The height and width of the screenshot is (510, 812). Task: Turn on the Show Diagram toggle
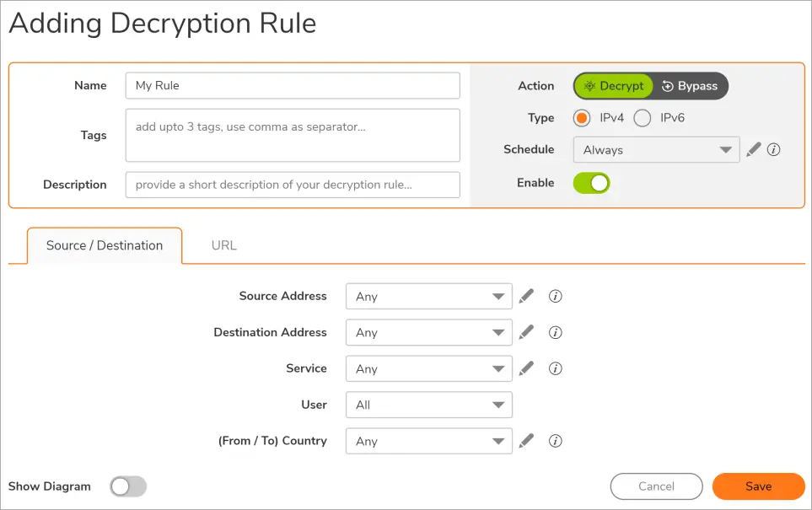coord(128,486)
